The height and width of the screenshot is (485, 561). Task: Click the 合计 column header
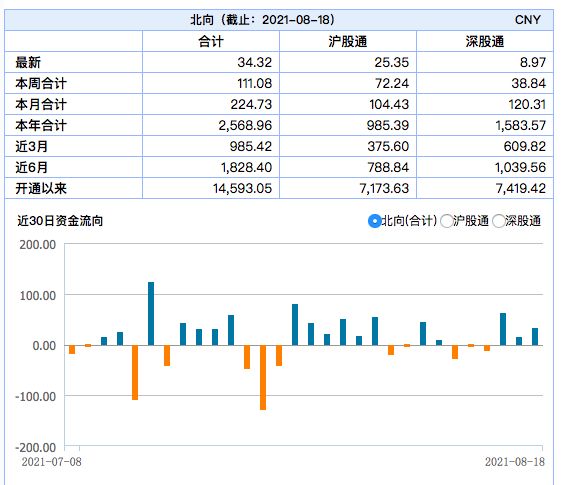coord(211,41)
